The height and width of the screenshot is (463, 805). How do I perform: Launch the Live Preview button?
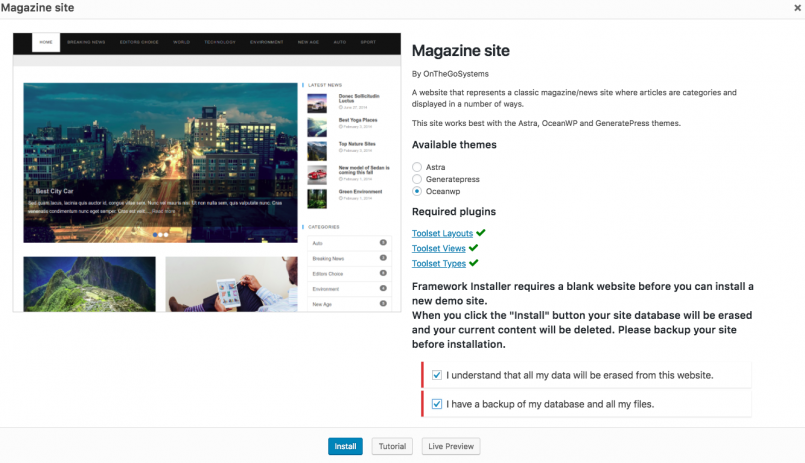point(451,446)
